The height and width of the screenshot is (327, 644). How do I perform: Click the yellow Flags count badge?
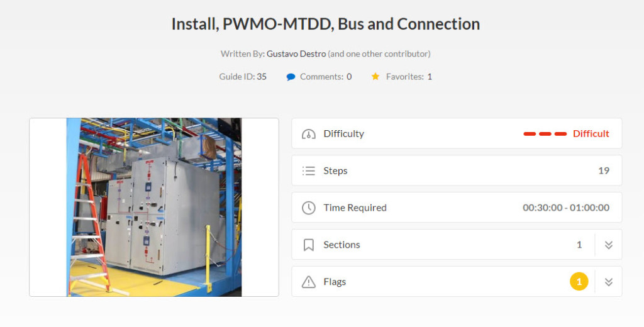coord(579,282)
